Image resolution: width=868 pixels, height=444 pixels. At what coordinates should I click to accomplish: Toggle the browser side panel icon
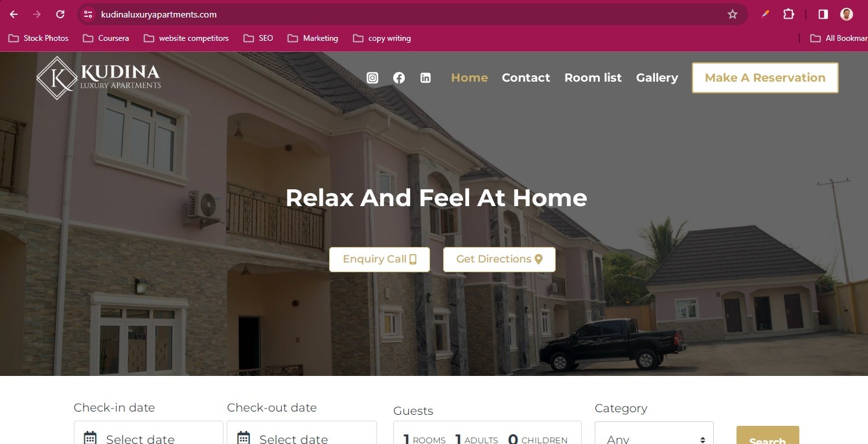click(823, 14)
